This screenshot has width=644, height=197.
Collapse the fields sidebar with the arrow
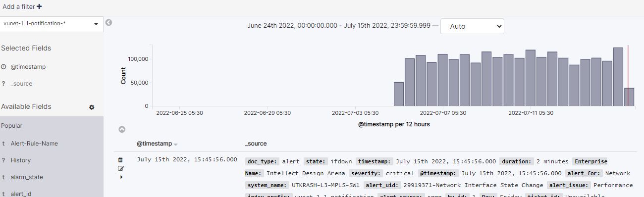108,22
